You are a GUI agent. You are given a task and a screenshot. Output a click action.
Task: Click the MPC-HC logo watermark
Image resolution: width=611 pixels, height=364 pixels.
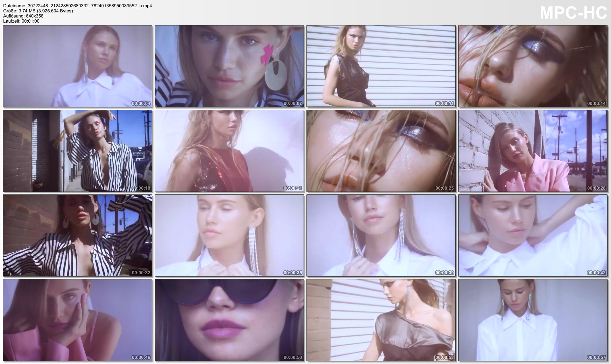573,13
